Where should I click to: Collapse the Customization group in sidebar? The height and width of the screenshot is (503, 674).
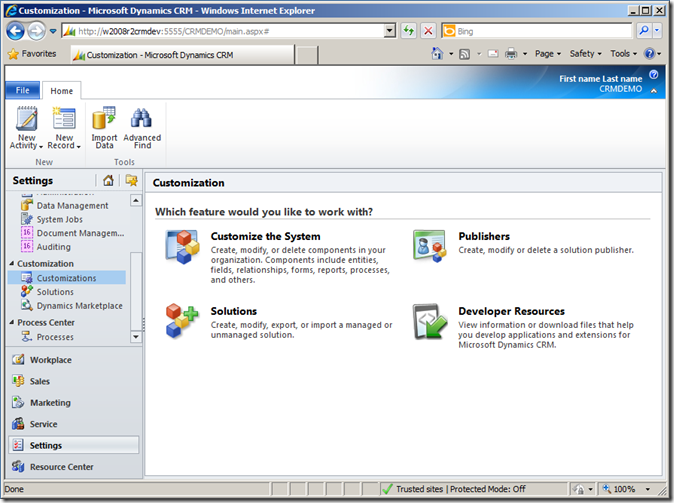pos(11,264)
